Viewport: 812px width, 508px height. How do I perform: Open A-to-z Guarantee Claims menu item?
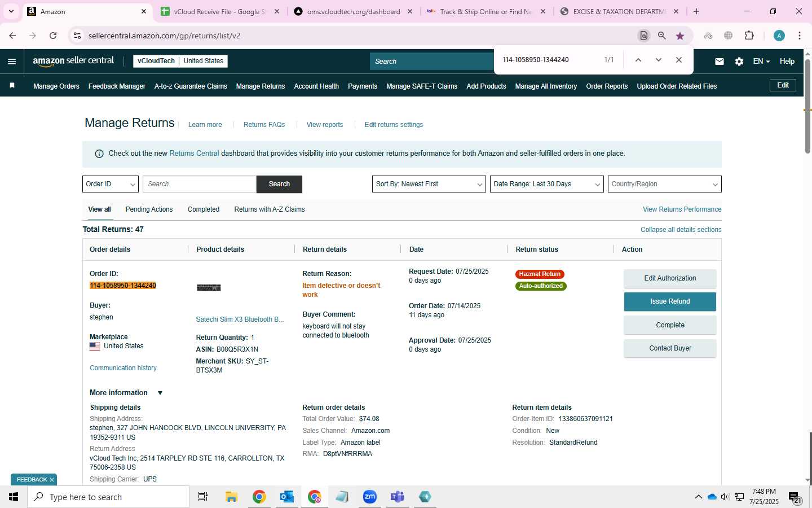(191, 86)
